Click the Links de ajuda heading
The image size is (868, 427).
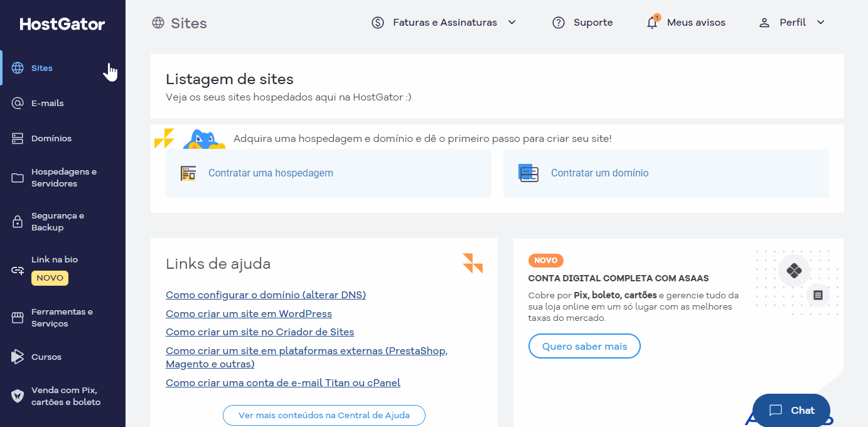click(218, 264)
